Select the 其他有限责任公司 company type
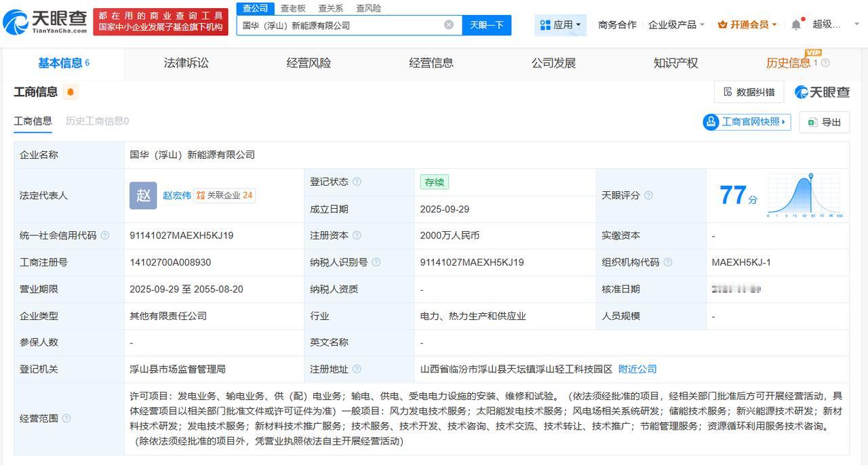868x465 pixels. tap(168, 316)
